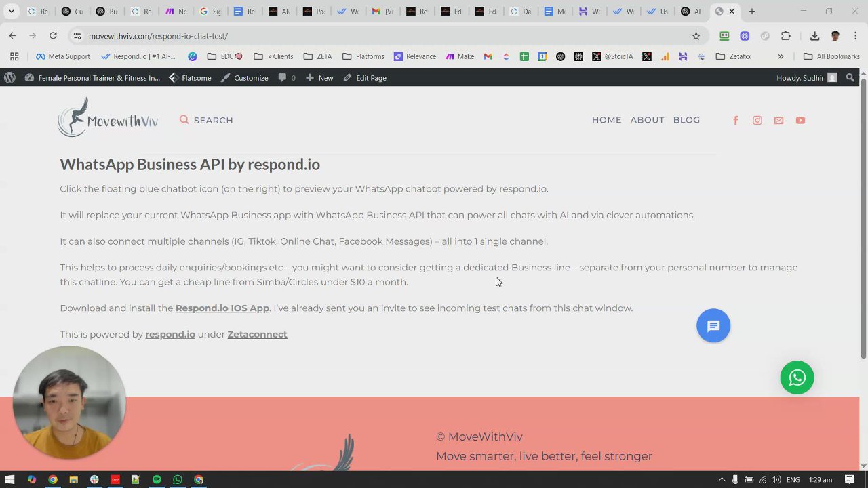Open the Respond.io #1 AI bookmark
Viewport: 868px width, 488px height.
point(138,56)
